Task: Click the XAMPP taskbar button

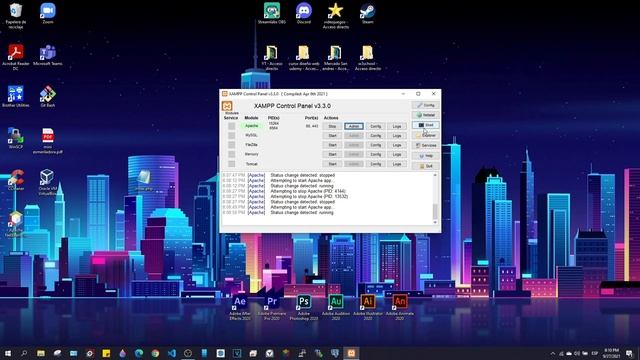Action: tap(351, 353)
